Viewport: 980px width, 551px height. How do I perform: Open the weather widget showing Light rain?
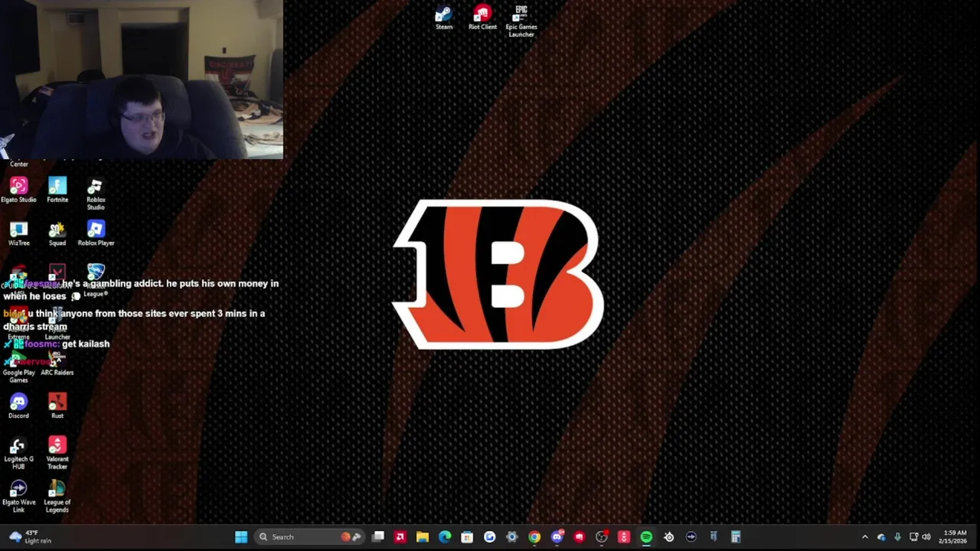(x=29, y=537)
